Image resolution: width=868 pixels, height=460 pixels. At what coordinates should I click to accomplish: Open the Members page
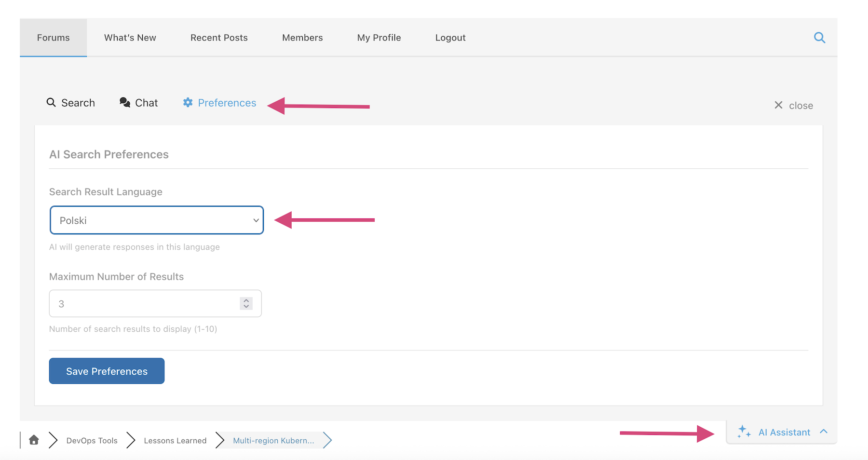[x=302, y=38]
